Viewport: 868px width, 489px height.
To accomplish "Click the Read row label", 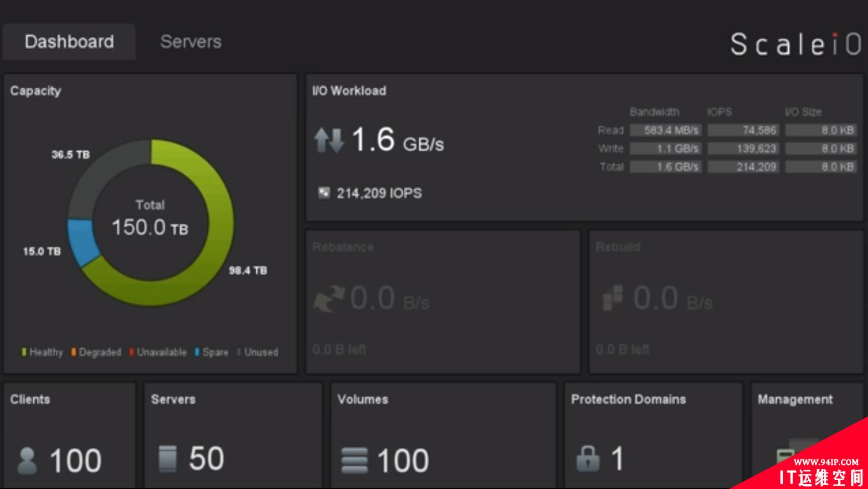I will 611,130.
